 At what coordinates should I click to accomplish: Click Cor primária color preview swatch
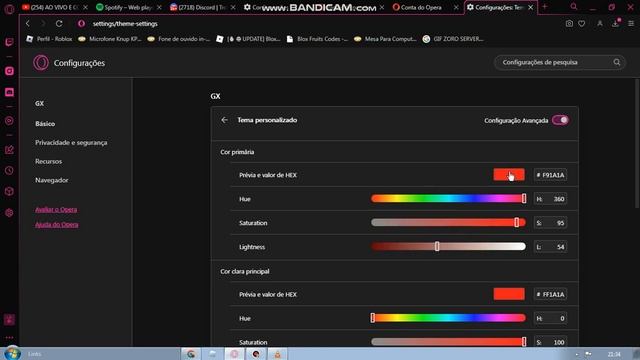509,175
